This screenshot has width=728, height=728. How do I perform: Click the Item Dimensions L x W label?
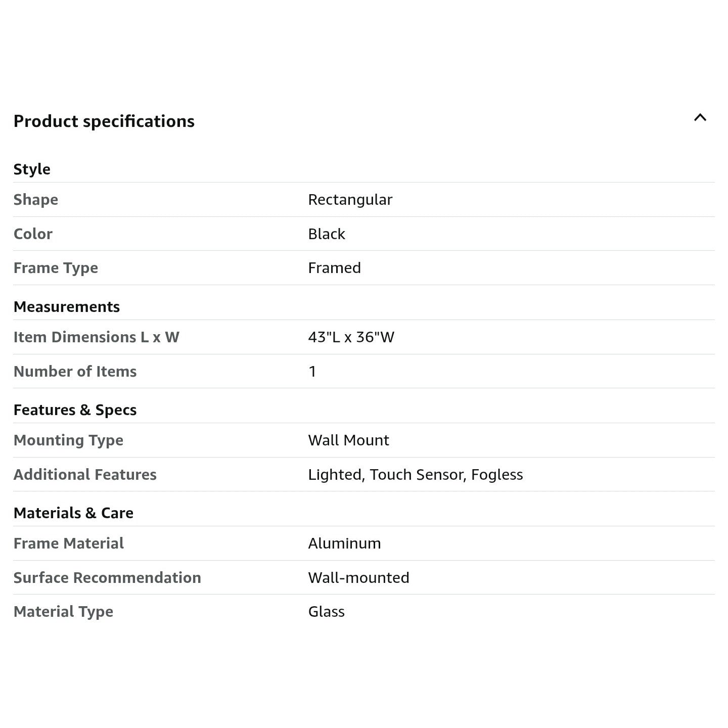[x=96, y=337]
